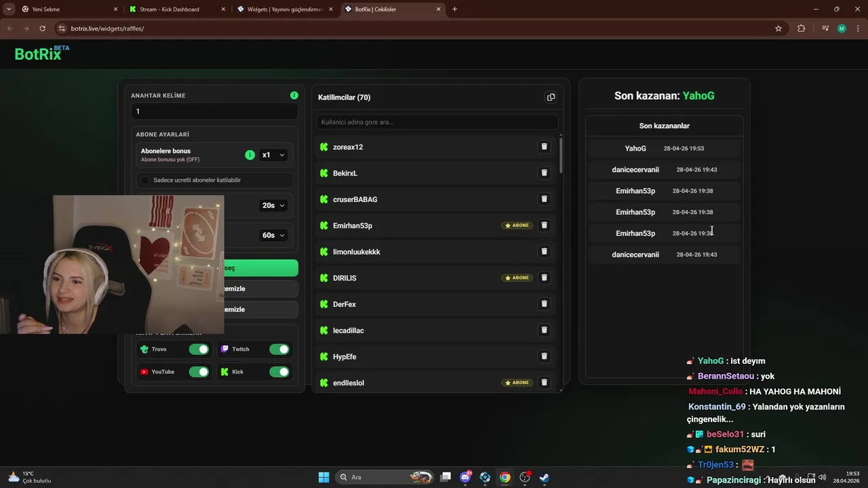Delete zoreax12 from participants list
The height and width of the screenshot is (488, 868).
pos(544,146)
